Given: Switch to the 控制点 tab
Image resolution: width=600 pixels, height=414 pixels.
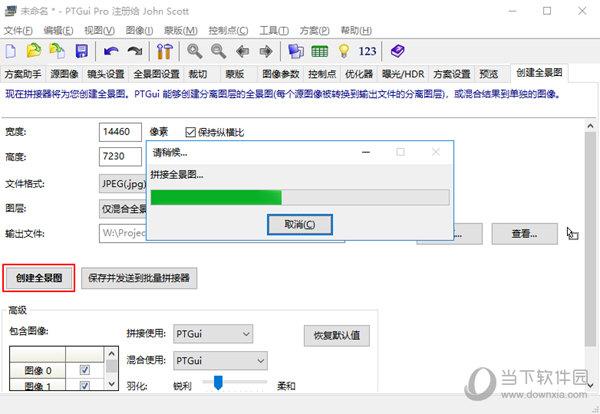Looking at the screenshot, I should pos(322,74).
